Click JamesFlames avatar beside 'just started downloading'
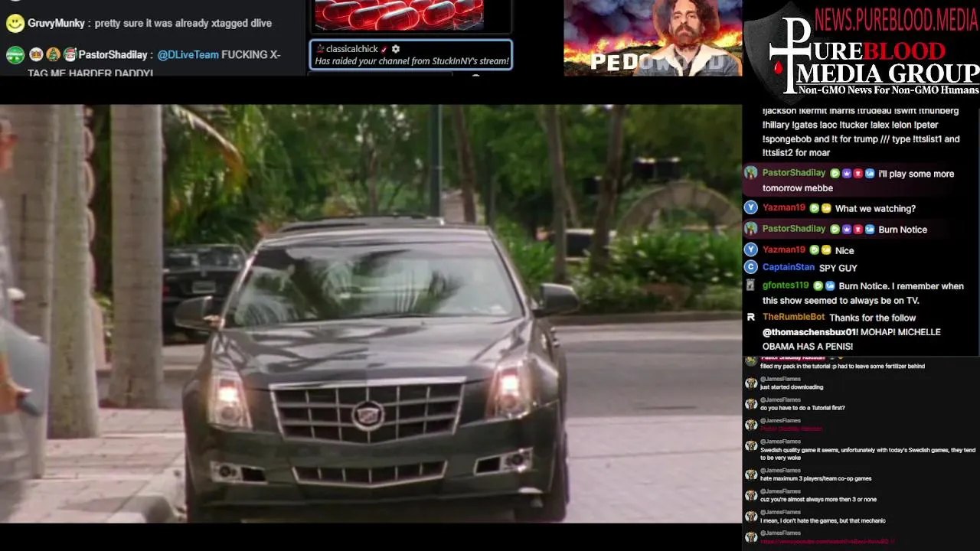This screenshot has width=980, height=551. [751, 383]
